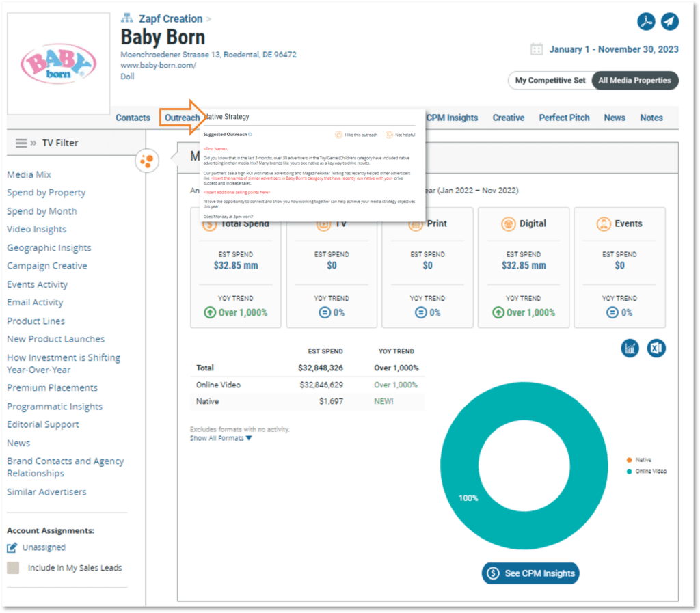Open the calendar date picker icon
Screen dimensions: 700x613
[536, 49]
